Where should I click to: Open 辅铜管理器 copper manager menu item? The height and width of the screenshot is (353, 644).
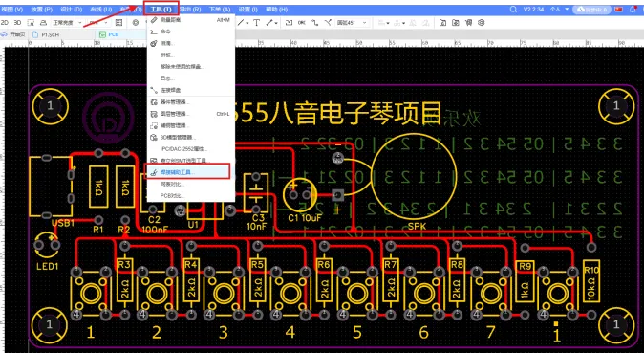tap(190, 125)
